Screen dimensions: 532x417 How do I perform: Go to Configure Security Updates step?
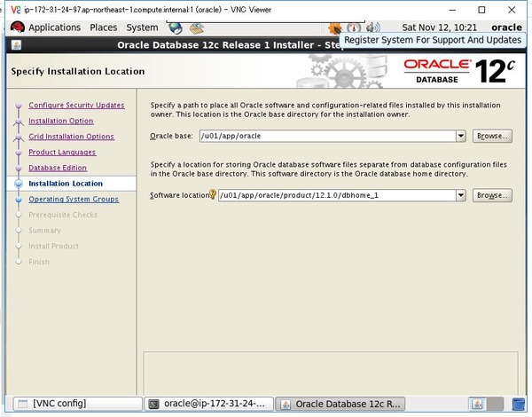click(76, 106)
